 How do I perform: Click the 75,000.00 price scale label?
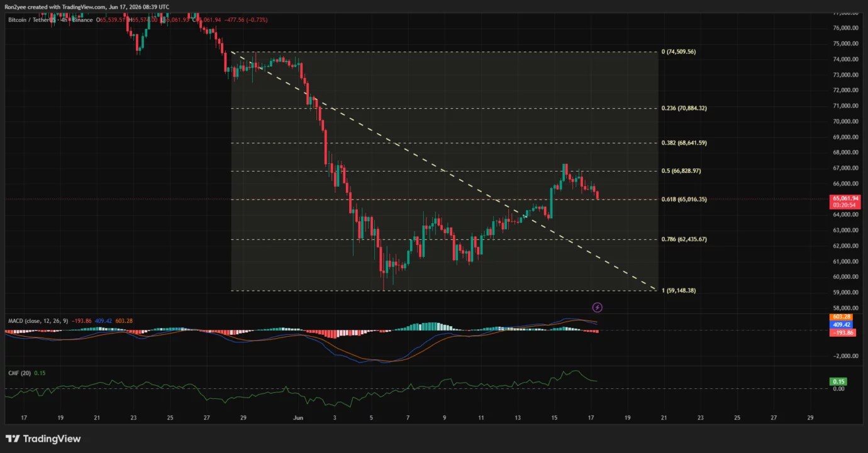(845, 44)
